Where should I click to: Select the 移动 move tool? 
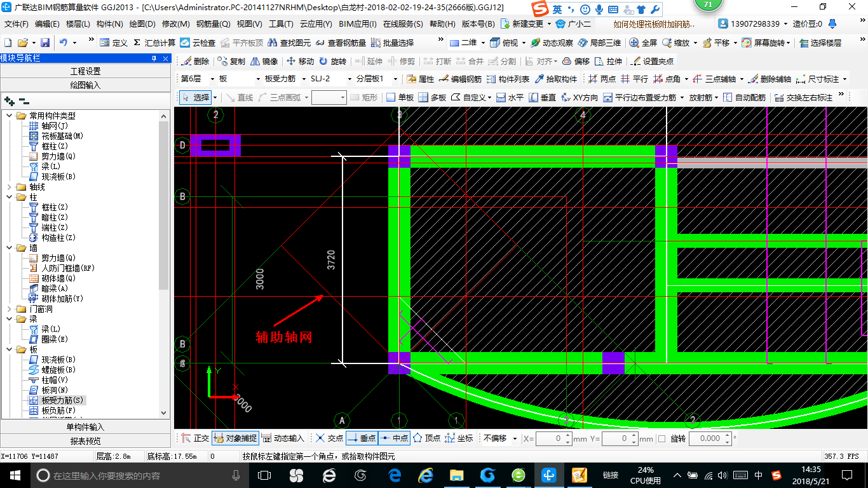301,61
